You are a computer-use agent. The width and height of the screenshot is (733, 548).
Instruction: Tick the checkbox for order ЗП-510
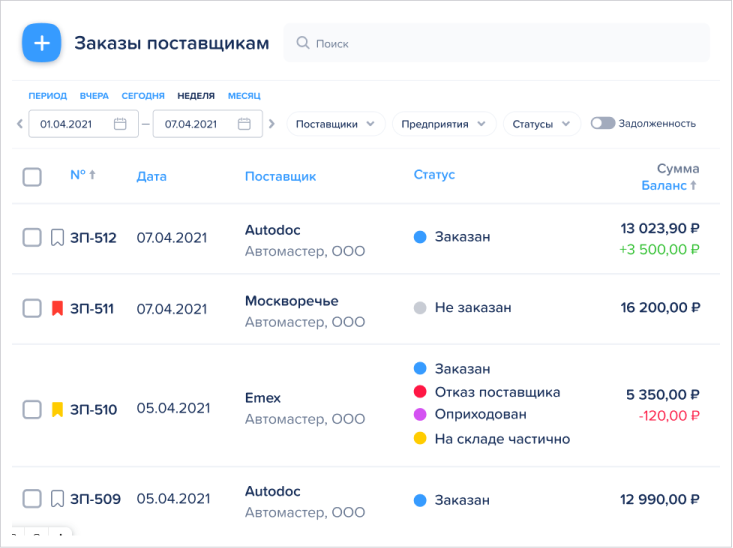pyautogui.click(x=32, y=409)
